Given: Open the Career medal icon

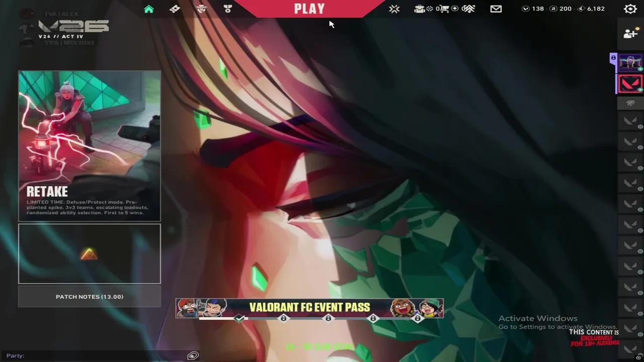Looking at the screenshot, I should click(227, 9).
